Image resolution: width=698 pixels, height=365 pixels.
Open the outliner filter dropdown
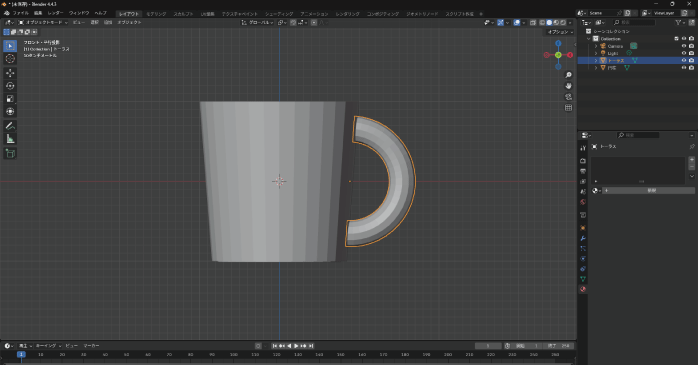tap(679, 22)
